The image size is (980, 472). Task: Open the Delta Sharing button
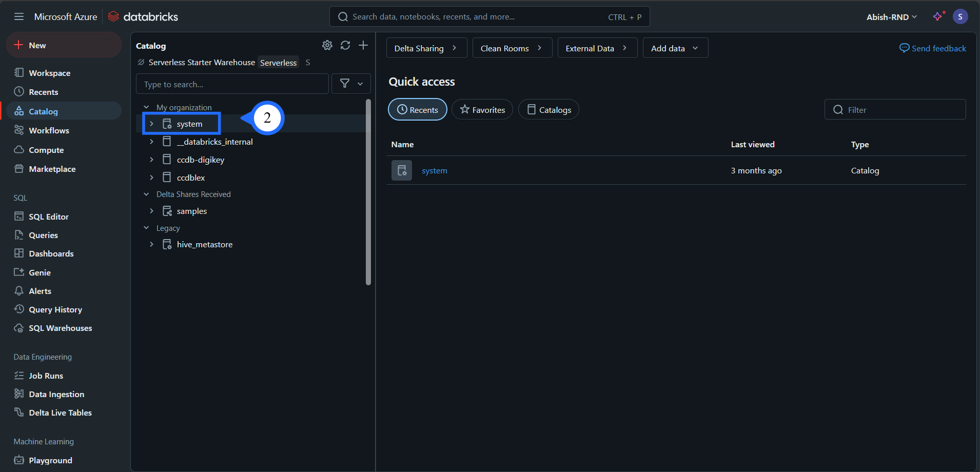coord(426,48)
